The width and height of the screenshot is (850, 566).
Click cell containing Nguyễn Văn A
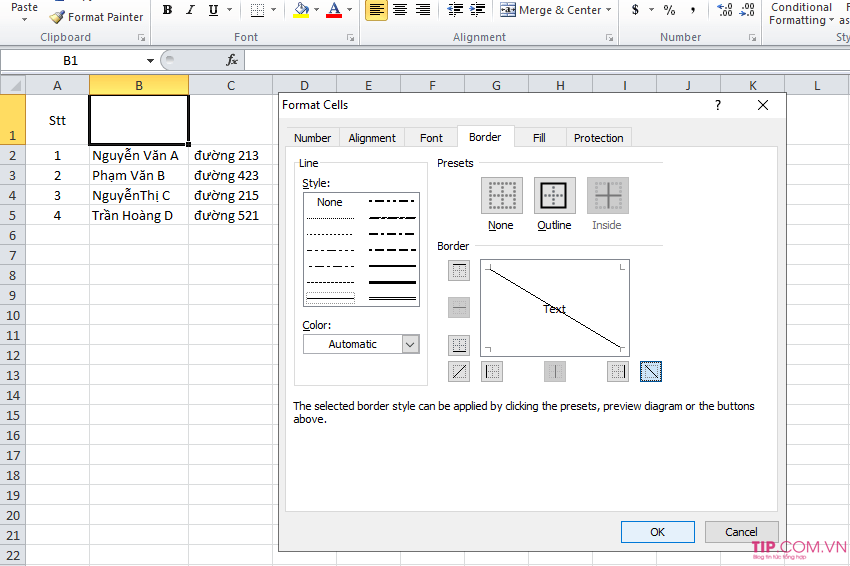coord(139,156)
